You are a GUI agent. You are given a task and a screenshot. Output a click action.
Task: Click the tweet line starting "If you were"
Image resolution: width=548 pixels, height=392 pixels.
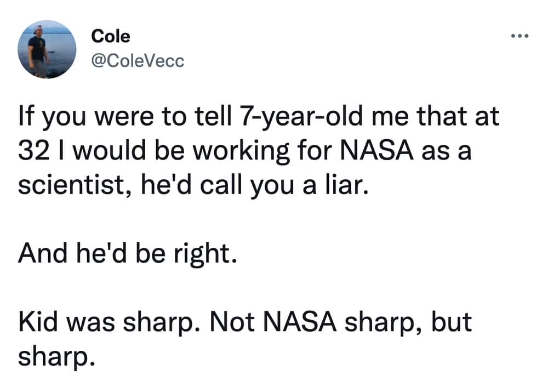pyautogui.click(x=259, y=118)
